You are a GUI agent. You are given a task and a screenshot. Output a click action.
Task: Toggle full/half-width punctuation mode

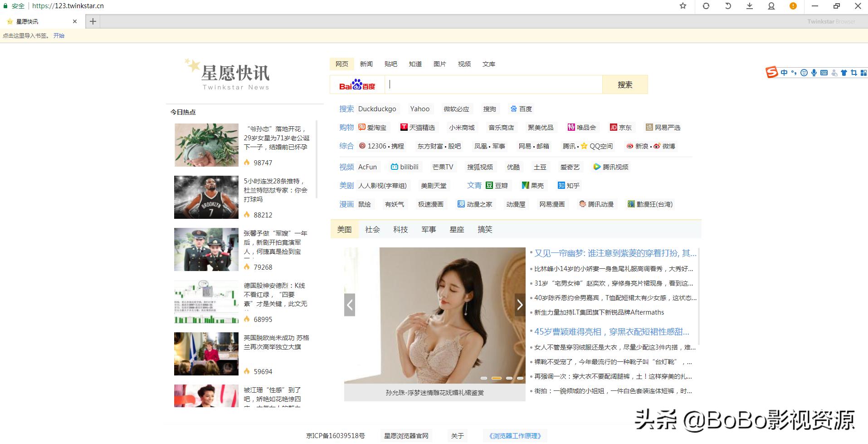point(794,73)
